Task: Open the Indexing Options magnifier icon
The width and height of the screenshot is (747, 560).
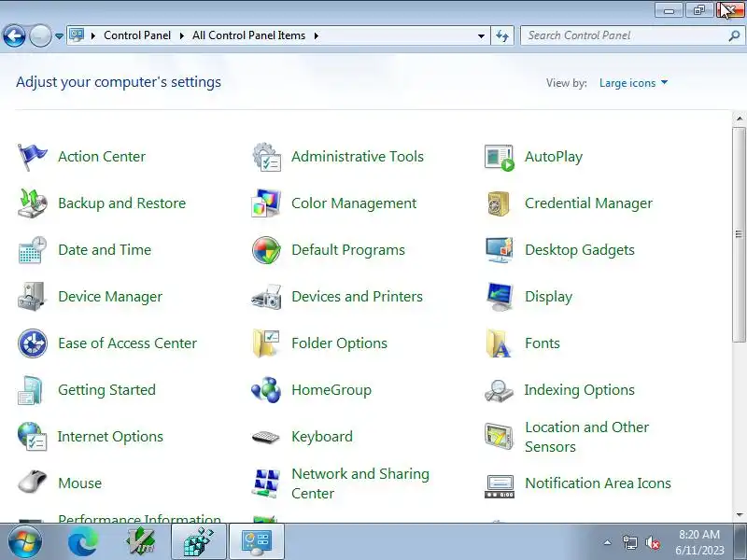Action: coord(499,390)
